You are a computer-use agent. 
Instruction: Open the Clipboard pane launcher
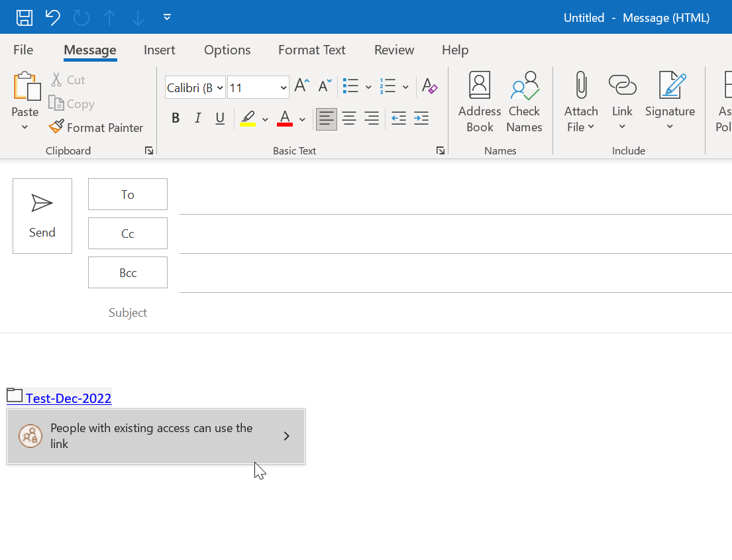[x=149, y=150]
